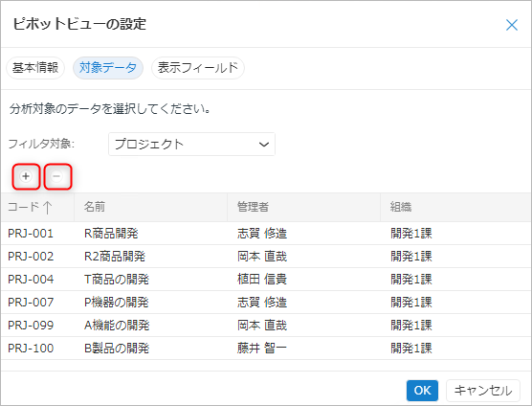Confirm with the OK button
This screenshot has width=532, height=406.
coord(422,391)
